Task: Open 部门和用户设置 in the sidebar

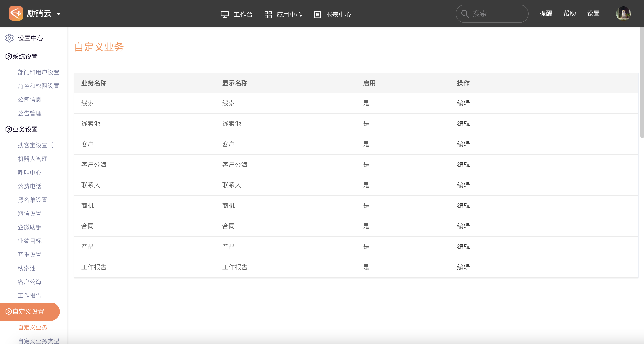Action: pyautogui.click(x=39, y=72)
